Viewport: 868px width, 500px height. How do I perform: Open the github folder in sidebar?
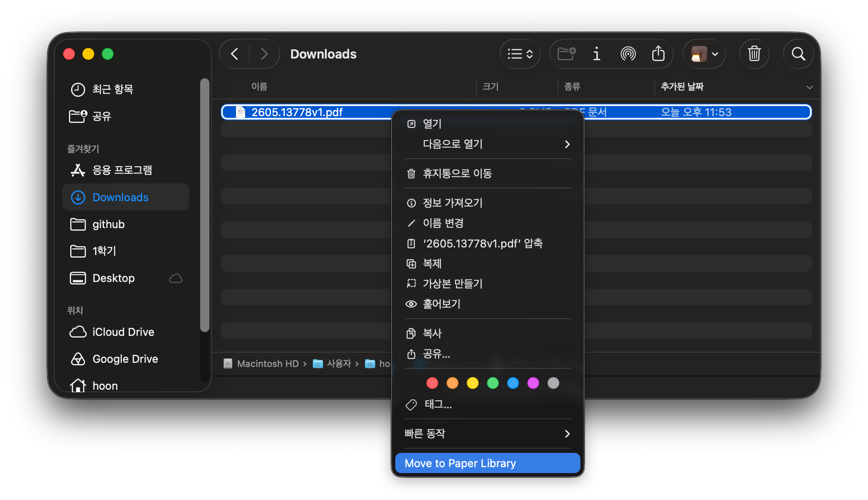point(125,224)
